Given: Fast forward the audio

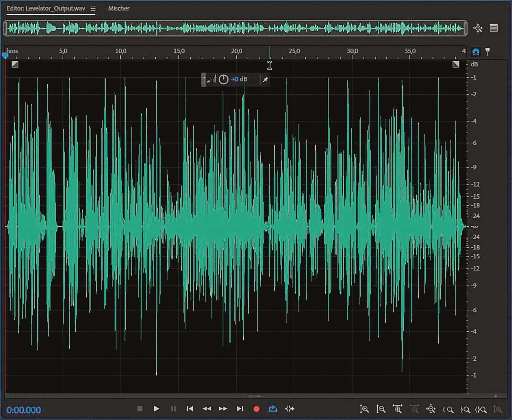Looking at the screenshot, I should [223, 409].
